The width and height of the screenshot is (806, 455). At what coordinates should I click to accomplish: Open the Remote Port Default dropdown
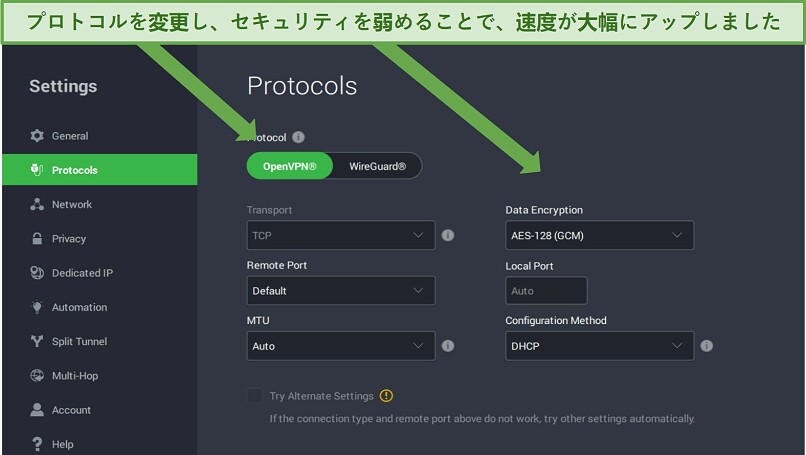[341, 290]
